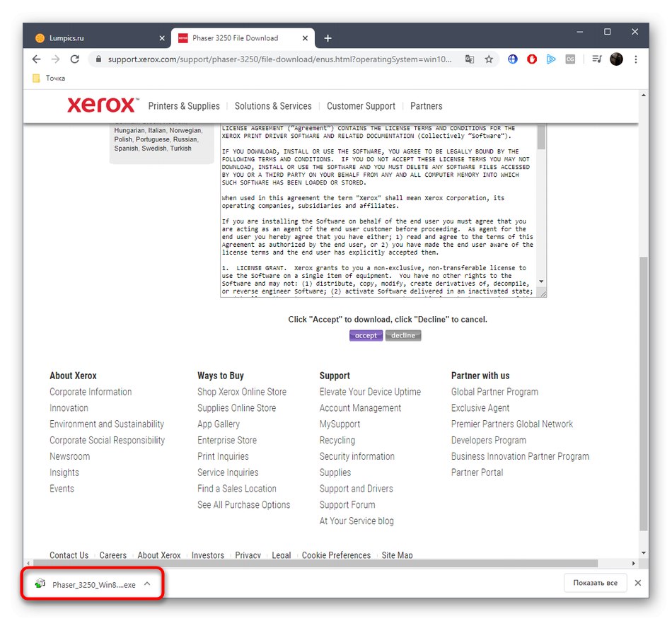This screenshot has height=621, width=672.
Task: Click the accept button for the license
Action: click(x=366, y=335)
